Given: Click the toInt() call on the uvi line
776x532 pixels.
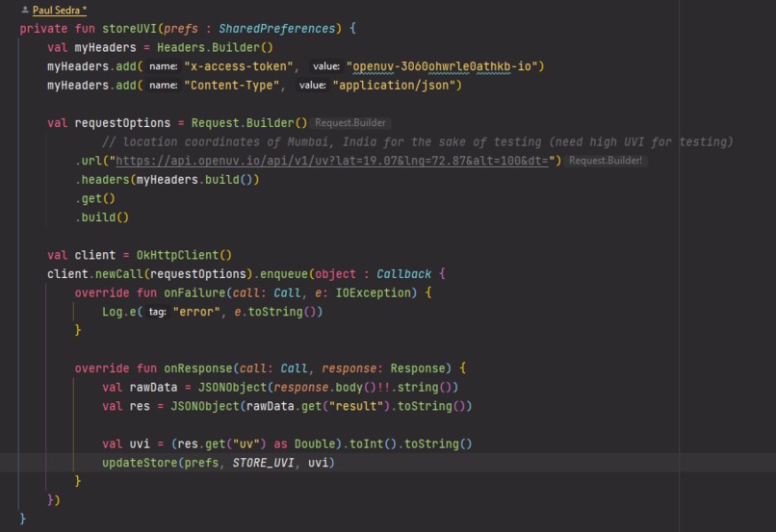Looking at the screenshot, I should tap(373, 444).
